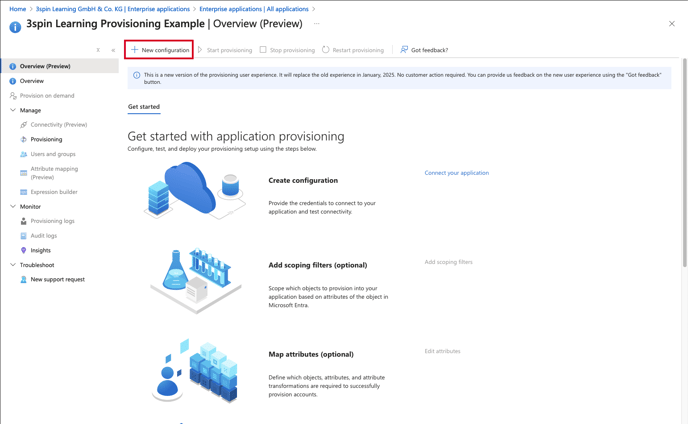This screenshot has width=688, height=424.
Task: Click Add scoping filters link
Action: tap(448, 262)
